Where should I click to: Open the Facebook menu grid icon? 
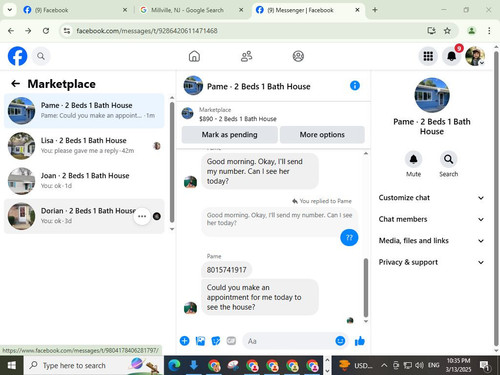point(428,56)
